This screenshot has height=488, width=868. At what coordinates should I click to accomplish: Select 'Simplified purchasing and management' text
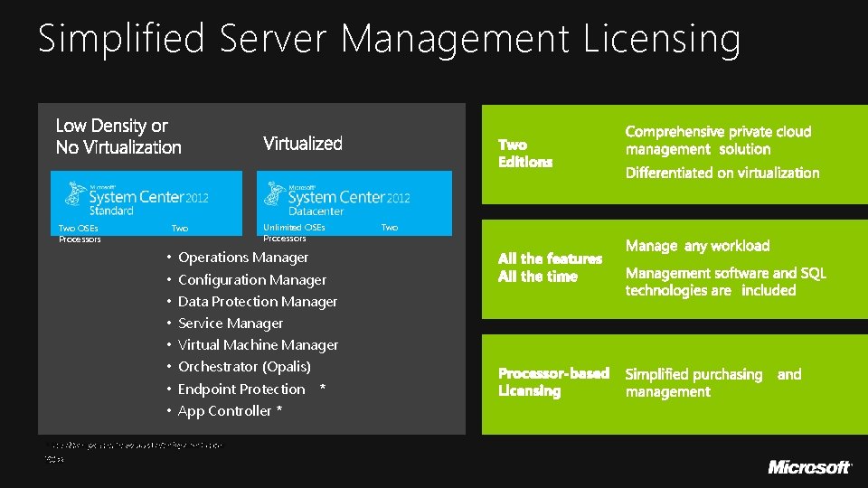point(713,383)
